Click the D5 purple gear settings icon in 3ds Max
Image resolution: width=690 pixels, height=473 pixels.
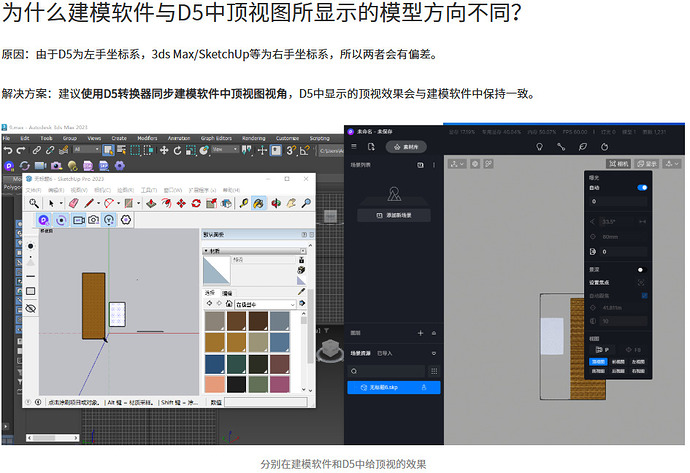click(x=120, y=165)
